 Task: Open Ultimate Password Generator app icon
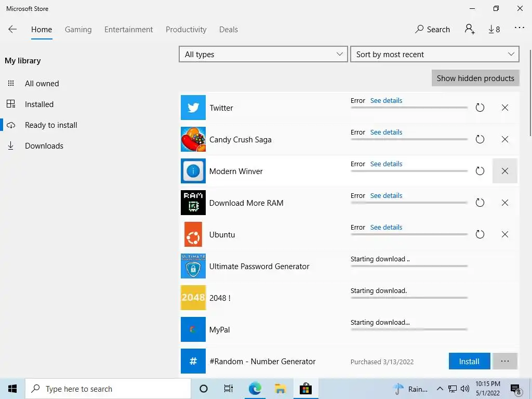193,266
